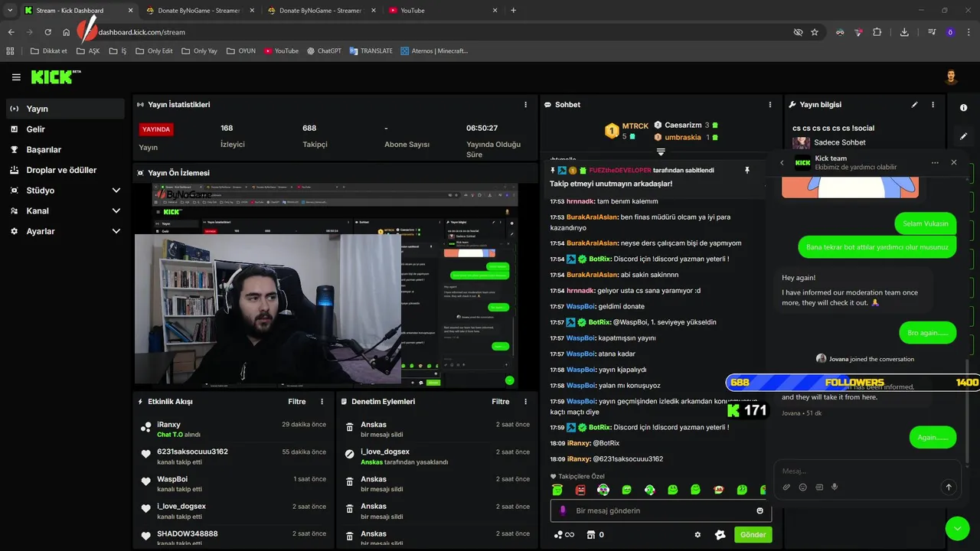
Task: Reload the page with browser refresh icon
Action: pyautogui.click(x=47, y=32)
